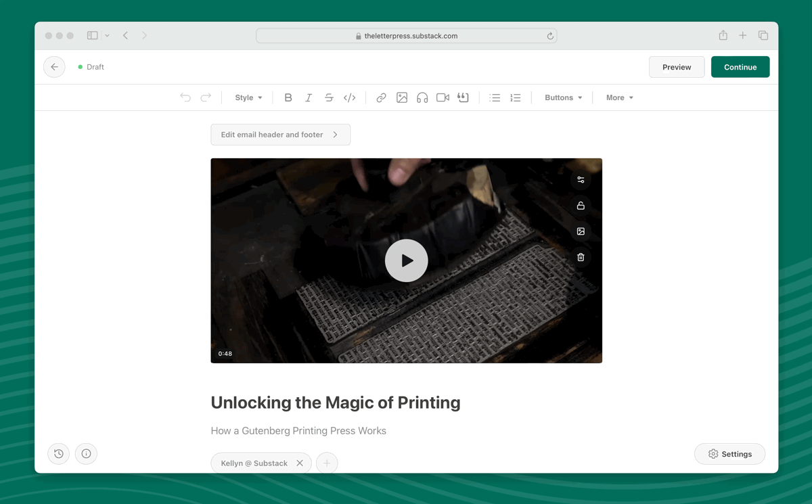
Task: Toggle bold formatting
Action: 288,97
